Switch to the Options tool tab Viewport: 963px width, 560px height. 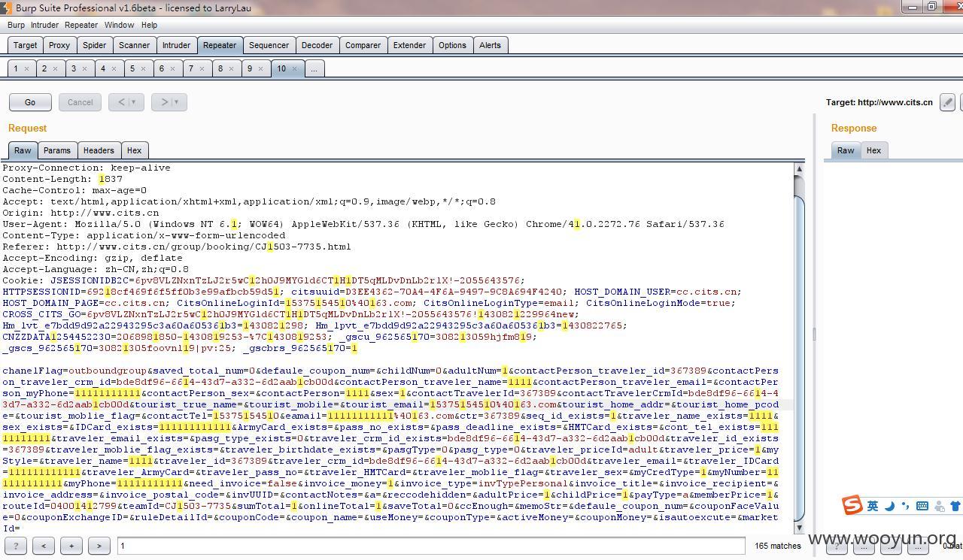pyautogui.click(x=452, y=45)
